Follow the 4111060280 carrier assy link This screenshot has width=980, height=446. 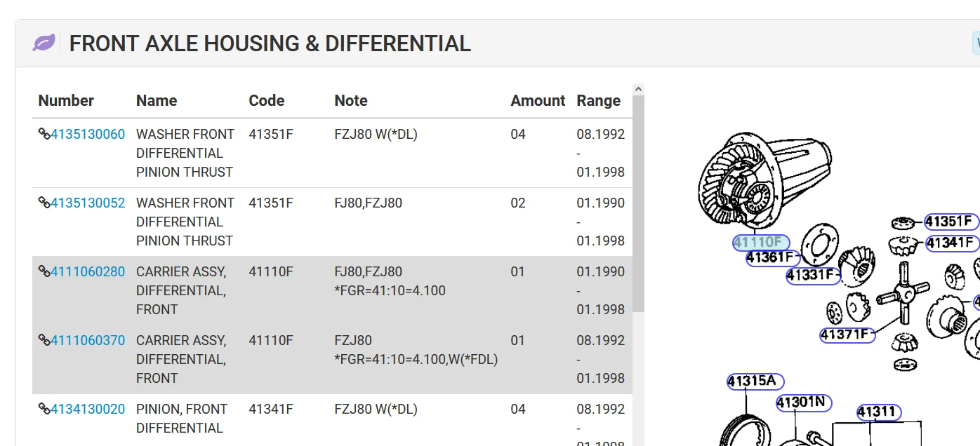click(88, 271)
